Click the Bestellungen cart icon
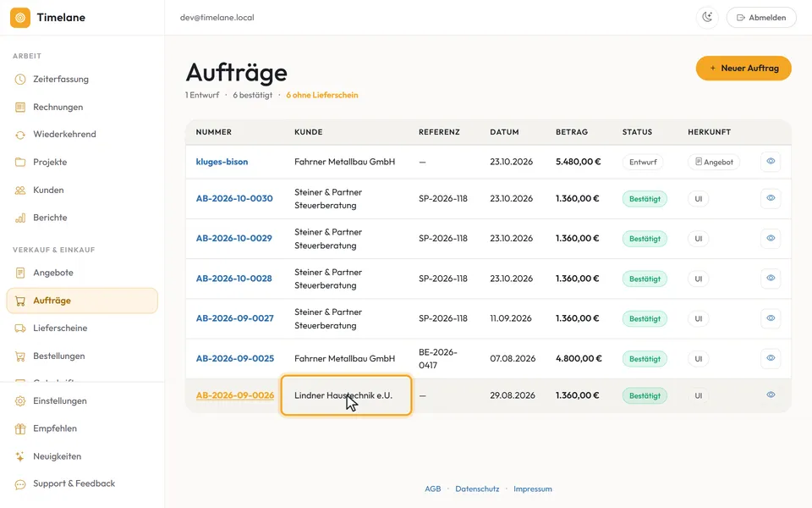Screen dimensions: 812x508 click(x=20, y=356)
